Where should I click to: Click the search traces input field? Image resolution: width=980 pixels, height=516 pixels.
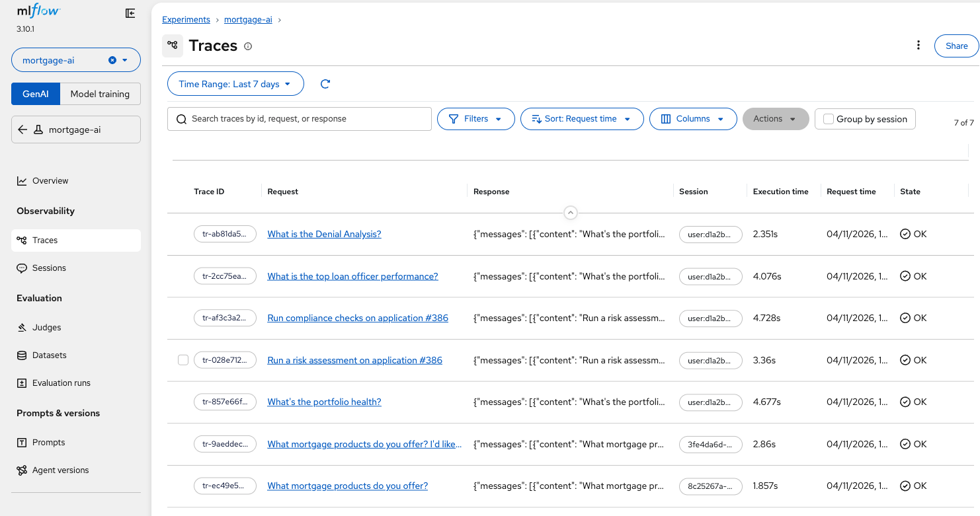click(x=304, y=119)
